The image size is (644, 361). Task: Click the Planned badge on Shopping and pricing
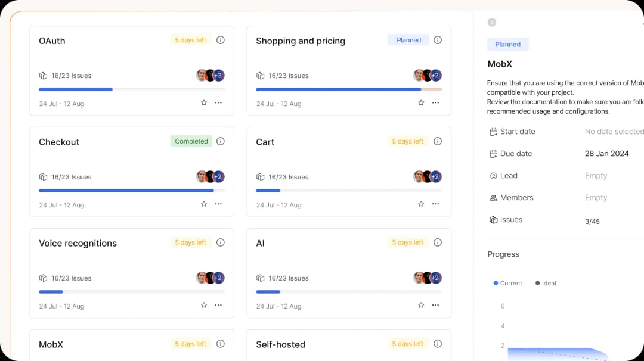point(408,40)
